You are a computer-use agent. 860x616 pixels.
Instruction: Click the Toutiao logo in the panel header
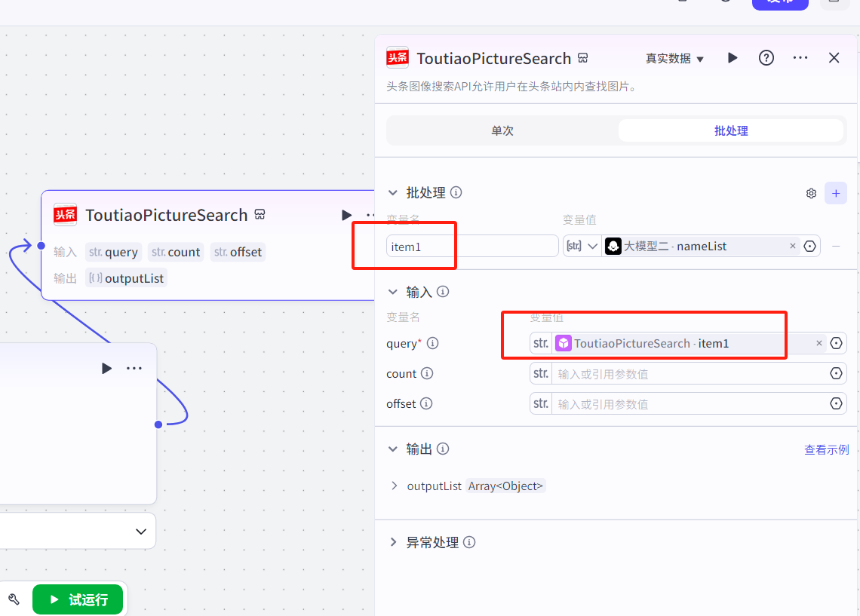click(x=398, y=57)
